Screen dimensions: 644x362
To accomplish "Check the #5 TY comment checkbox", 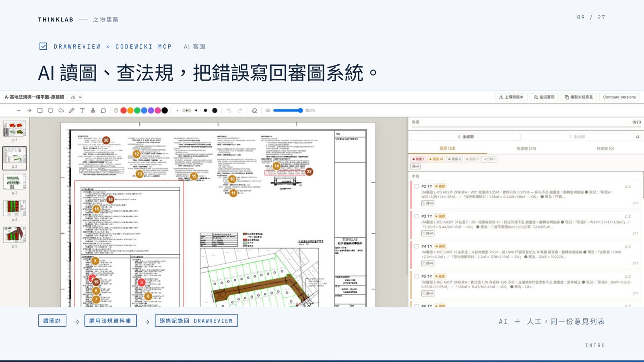I will (x=416, y=276).
